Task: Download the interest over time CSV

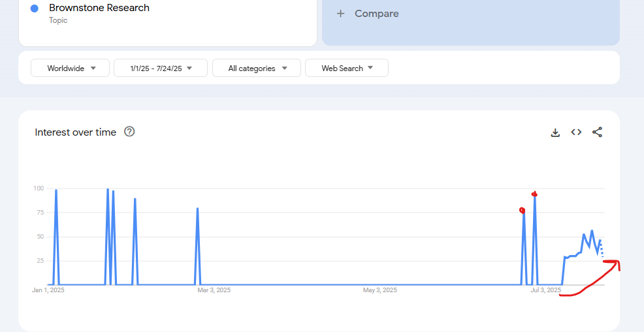Action: (555, 132)
